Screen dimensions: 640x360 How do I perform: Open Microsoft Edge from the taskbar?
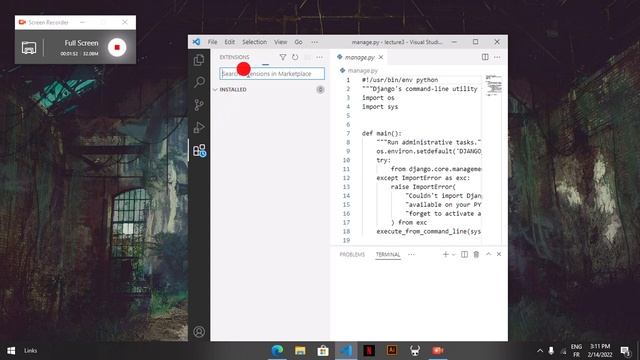(278, 351)
